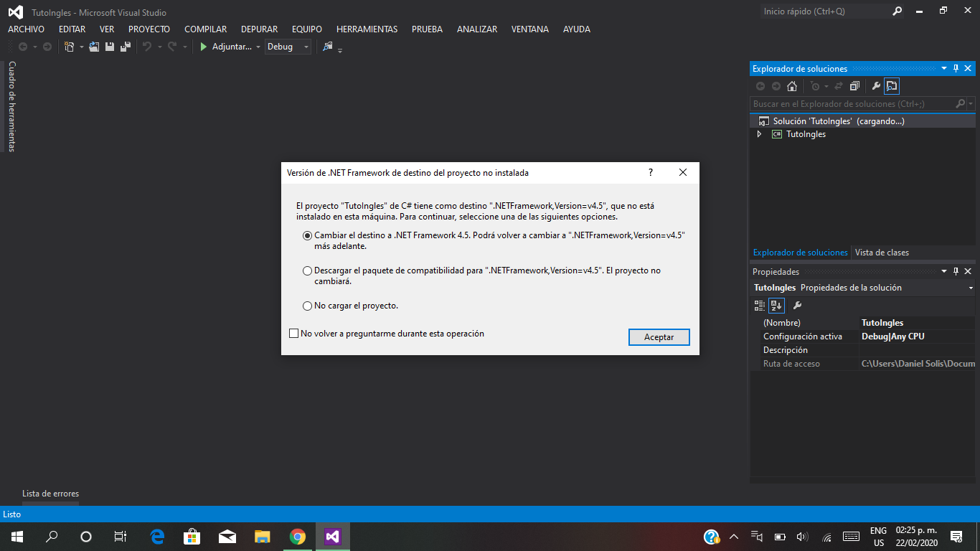Click the Property Pages wrench in Propiedades
This screenshot has width=980, height=551.
click(x=797, y=306)
